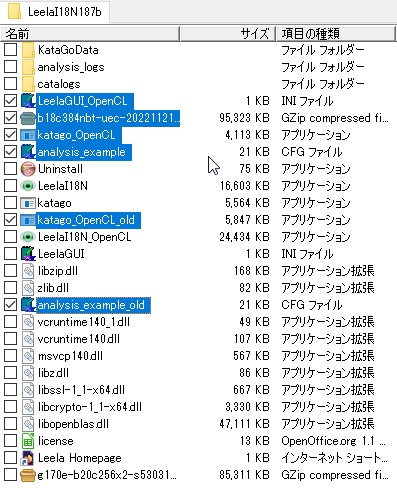Select the libcrypto-1_1-x64.dll file name
Image resolution: width=397 pixels, height=488 pixels.
point(90,407)
